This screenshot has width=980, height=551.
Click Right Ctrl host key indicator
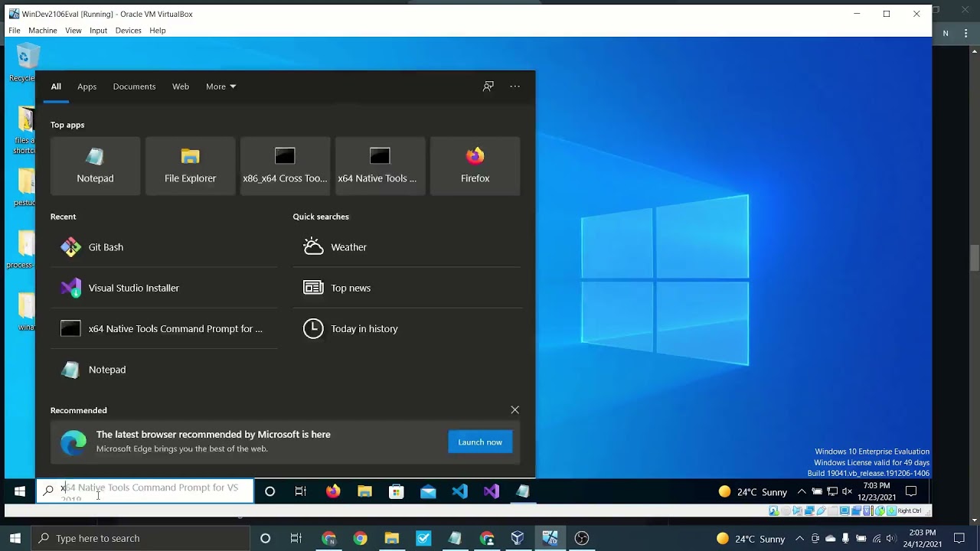pyautogui.click(x=910, y=510)
